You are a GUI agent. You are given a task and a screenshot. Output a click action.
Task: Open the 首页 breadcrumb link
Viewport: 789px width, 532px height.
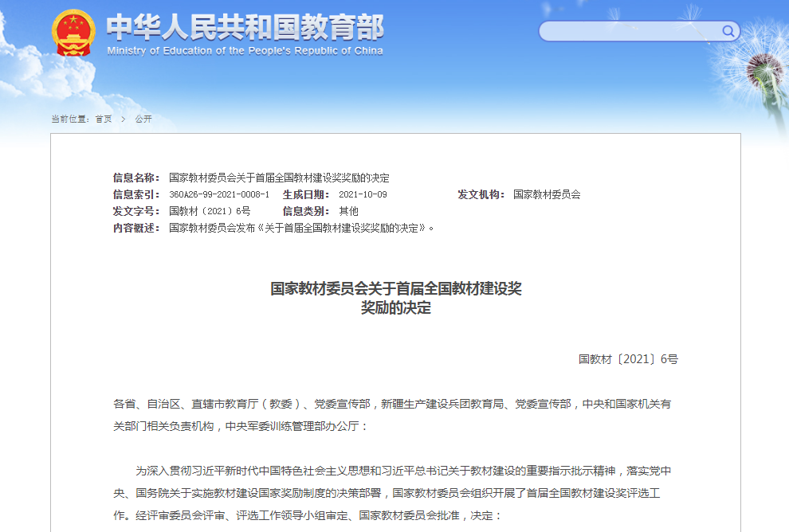click(104, 119)
